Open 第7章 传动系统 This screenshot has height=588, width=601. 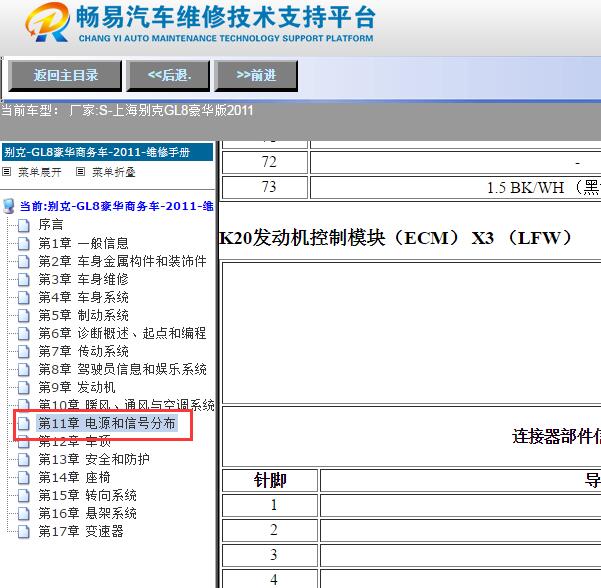coord(83,351)
